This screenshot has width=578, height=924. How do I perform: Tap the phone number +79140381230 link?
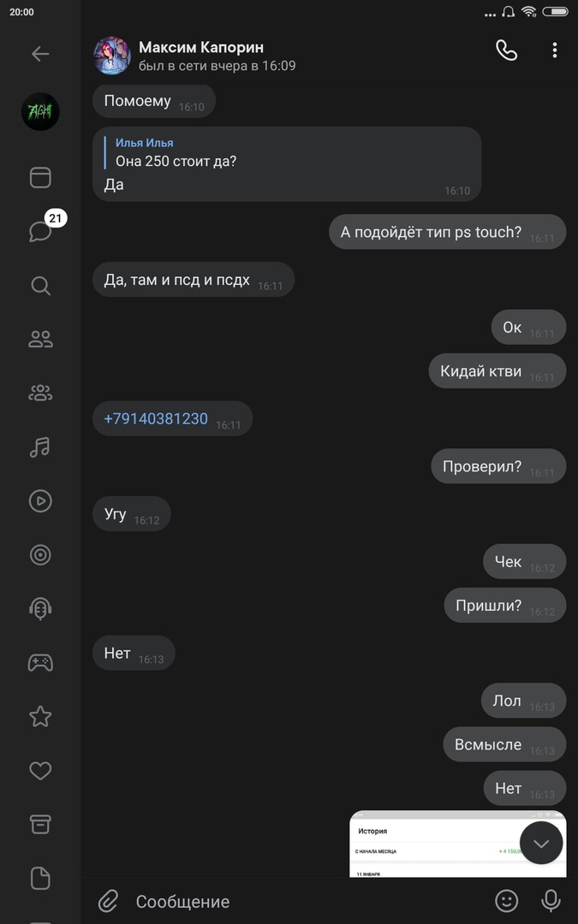pyautogui.click(x=156, y=419)
